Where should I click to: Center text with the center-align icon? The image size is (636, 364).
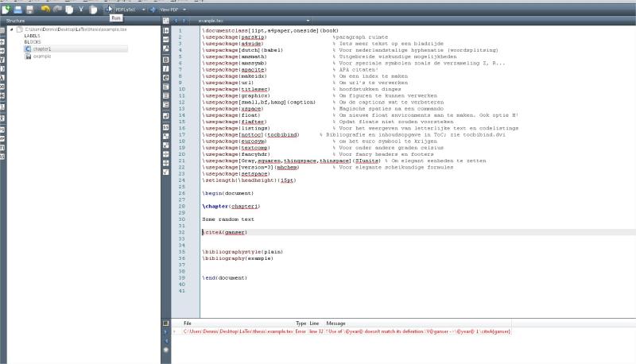[166, 95]
